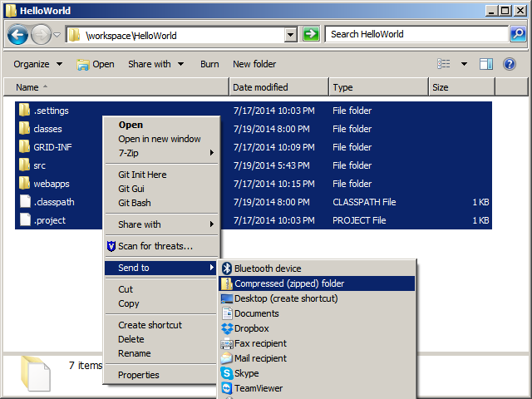
Task: Click Scan for threats menu entry
Action: coord(155,246)
